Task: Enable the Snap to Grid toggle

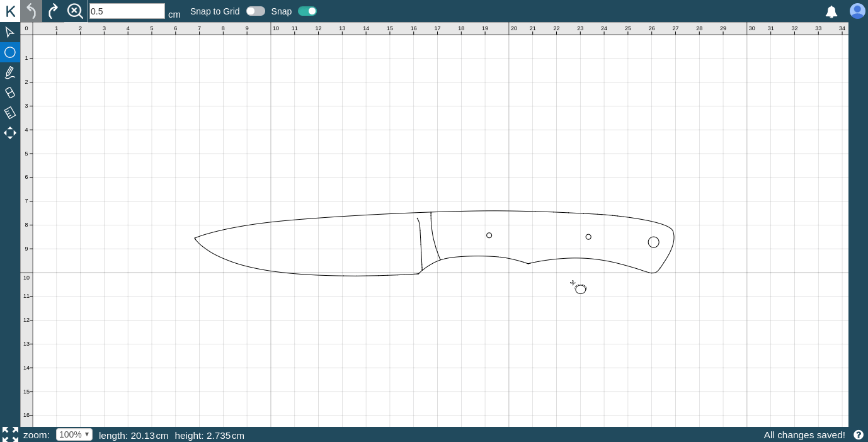Action: (x=256, y=11)
